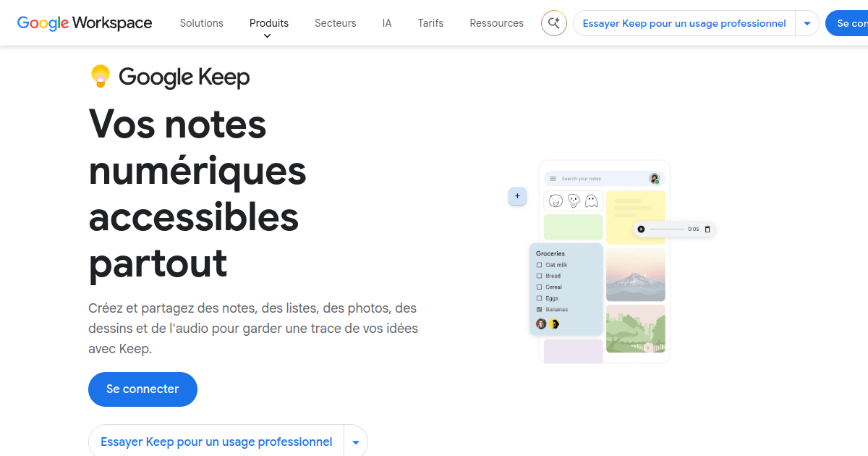The width and height of the screenshot is (868, 456).
Task: Click the trash icon on audio clip
Action: tap(707, 229)
